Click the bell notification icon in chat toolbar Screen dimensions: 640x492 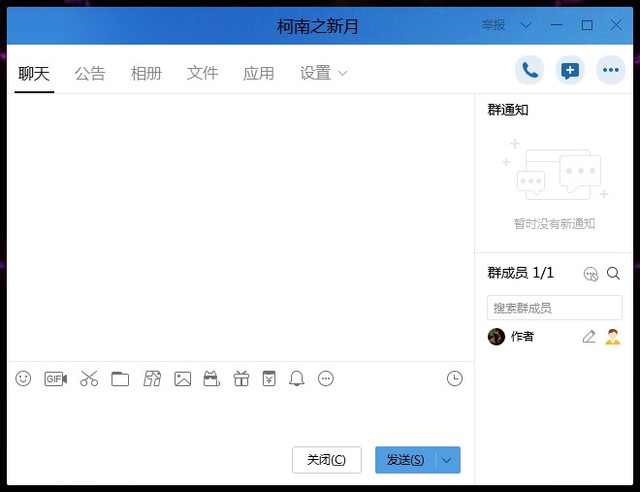(297, 379)
